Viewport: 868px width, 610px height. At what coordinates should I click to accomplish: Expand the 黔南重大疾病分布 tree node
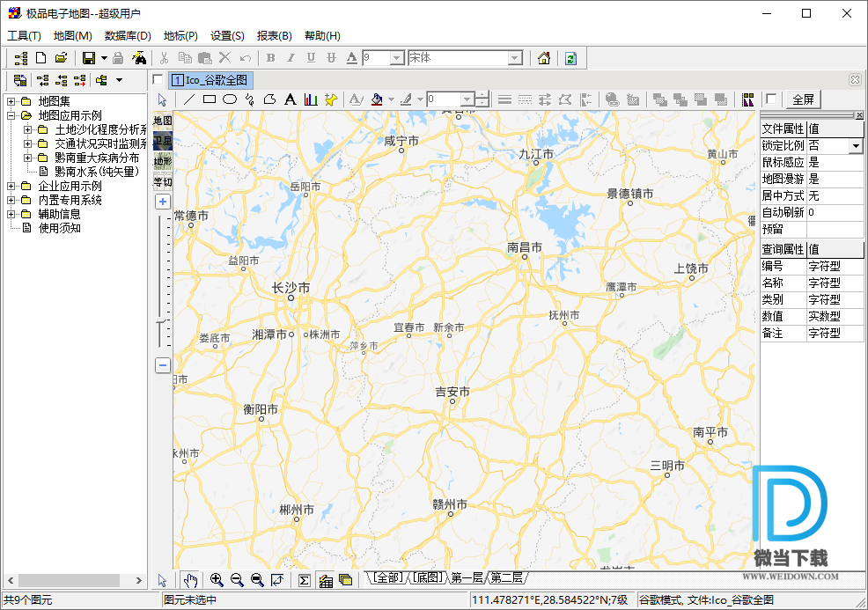(x=27, y=158)
